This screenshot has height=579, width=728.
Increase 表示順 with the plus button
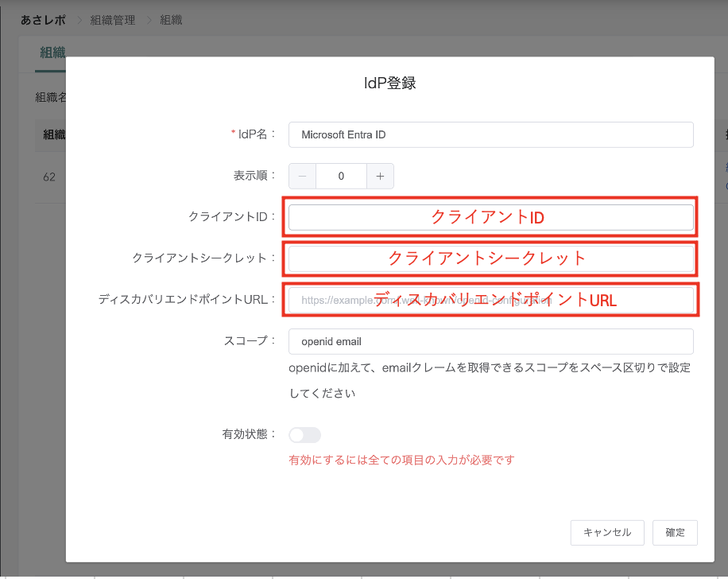tap(380, 177)
